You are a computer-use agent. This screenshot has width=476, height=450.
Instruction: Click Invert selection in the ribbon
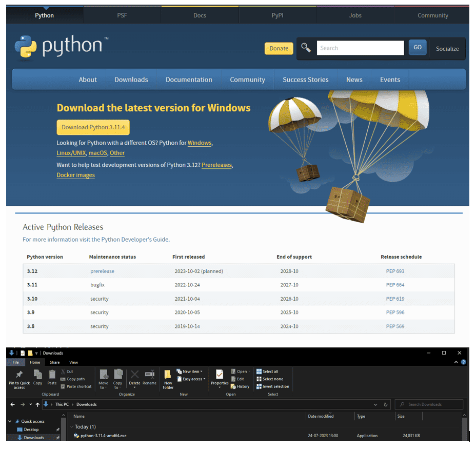(x=272, y=386)
